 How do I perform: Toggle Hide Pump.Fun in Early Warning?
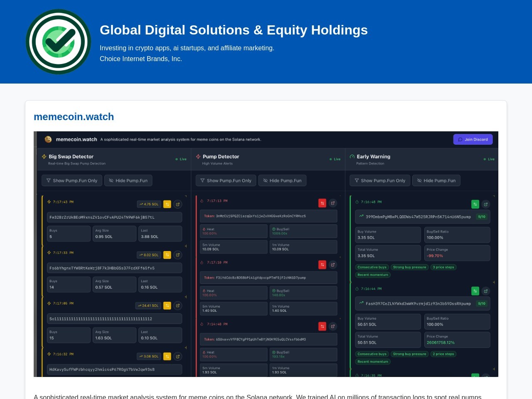pyautogui.click(x=436, y=180)
